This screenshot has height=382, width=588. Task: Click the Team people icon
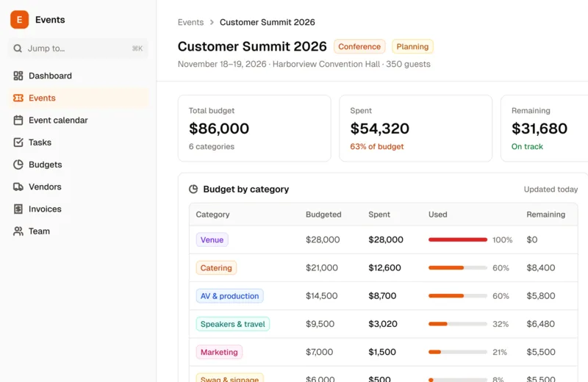click(18, 231)
